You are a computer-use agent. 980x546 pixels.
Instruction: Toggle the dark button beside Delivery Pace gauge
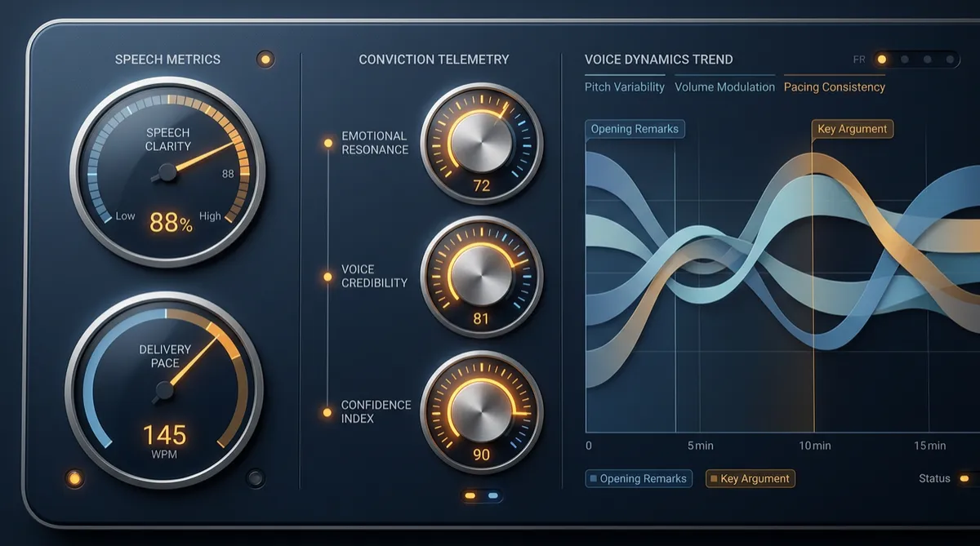[x=256, y=477]
